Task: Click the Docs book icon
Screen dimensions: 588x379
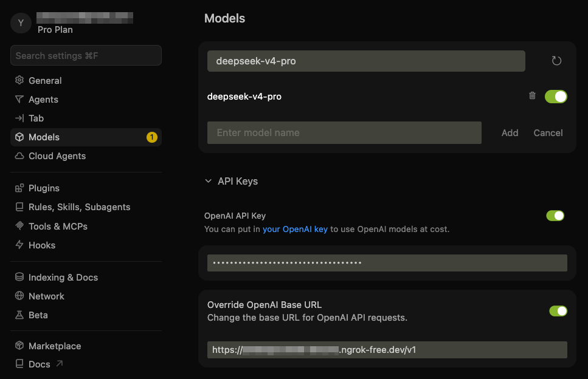Action: pyautogui.click(x=19, y=364)
